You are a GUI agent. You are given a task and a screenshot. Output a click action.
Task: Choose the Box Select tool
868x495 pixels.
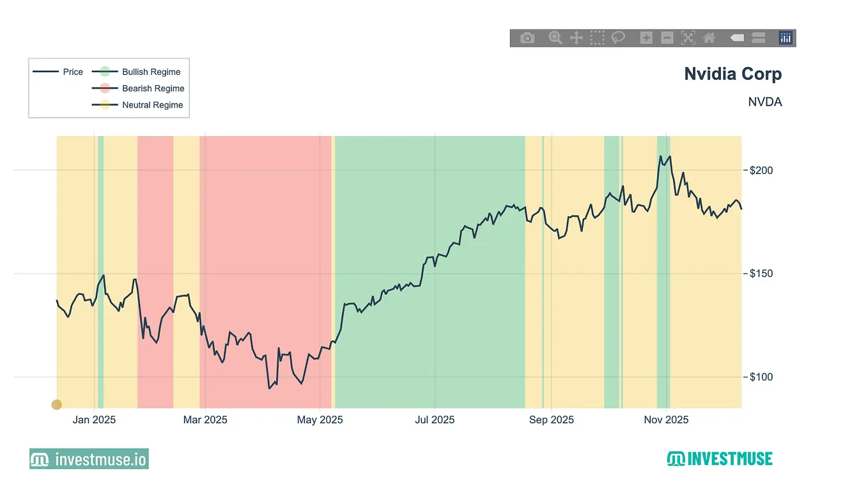[597, 38]
